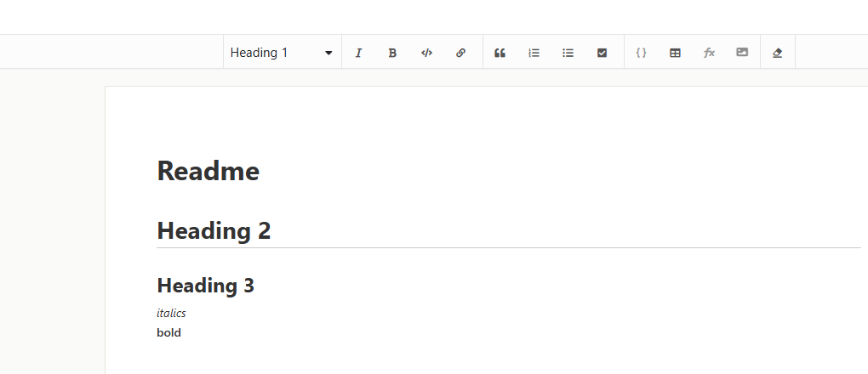Open the Heading 1 style dropdown
This screenshot has width=868, height=374.
(x=274, y=53)
